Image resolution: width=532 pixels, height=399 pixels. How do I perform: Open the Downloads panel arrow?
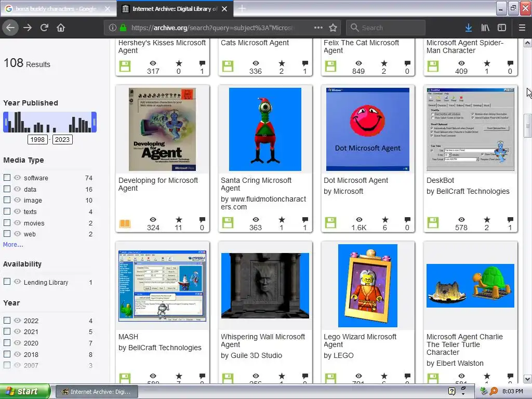[468, 28]
